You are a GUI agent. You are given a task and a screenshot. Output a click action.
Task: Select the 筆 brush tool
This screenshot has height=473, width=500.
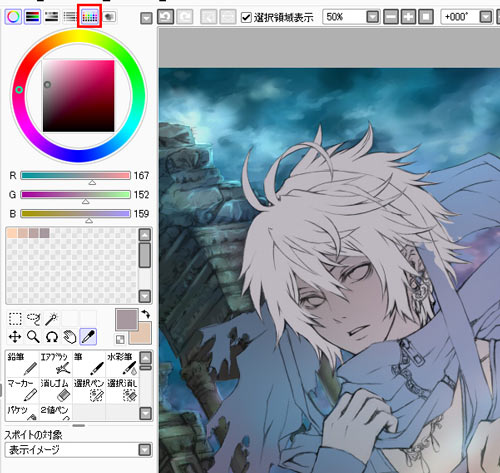point(89,363)
